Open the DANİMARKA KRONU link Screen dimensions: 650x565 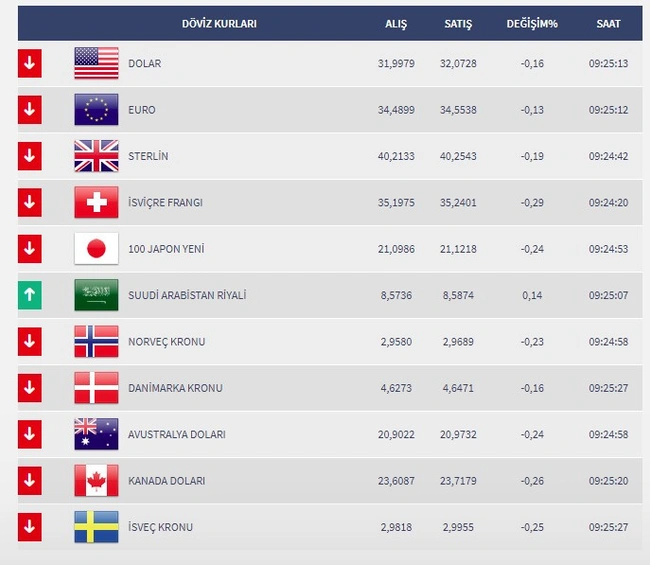click(x=175, y=388)
